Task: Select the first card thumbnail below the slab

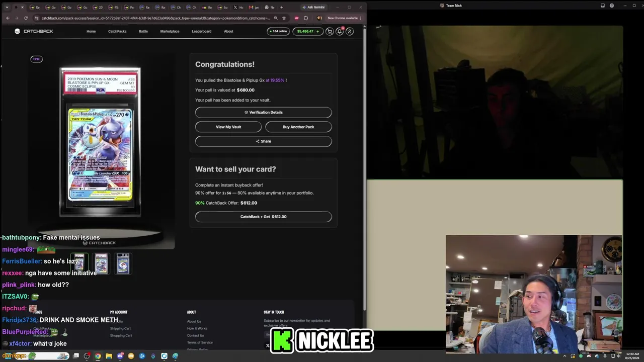Action: (79, 263)
